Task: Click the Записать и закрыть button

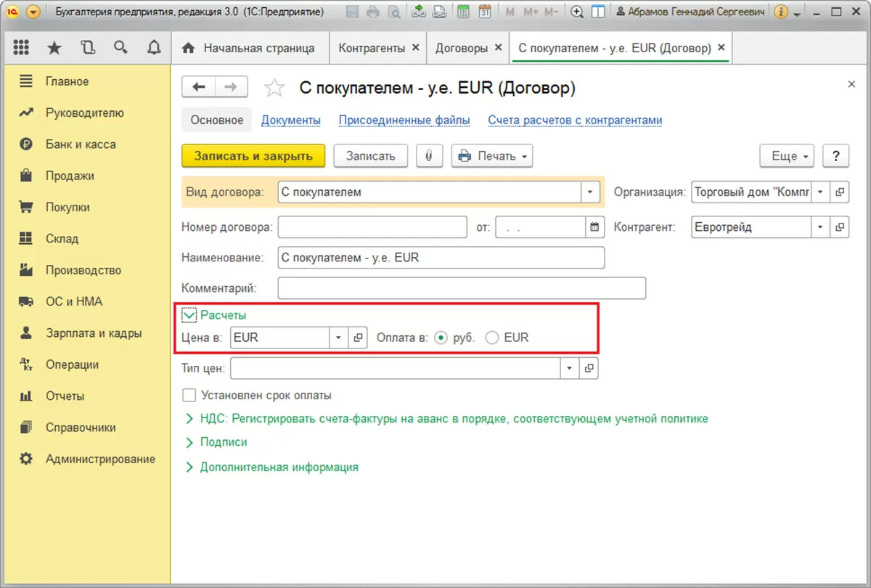Action: [253, 156]
